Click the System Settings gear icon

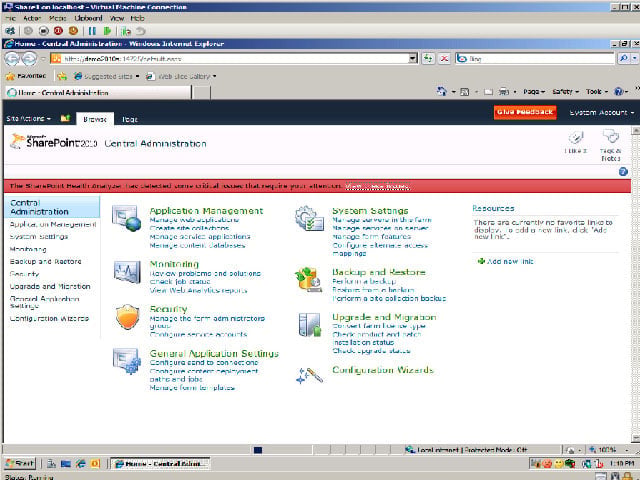click(x=309, y=218)
